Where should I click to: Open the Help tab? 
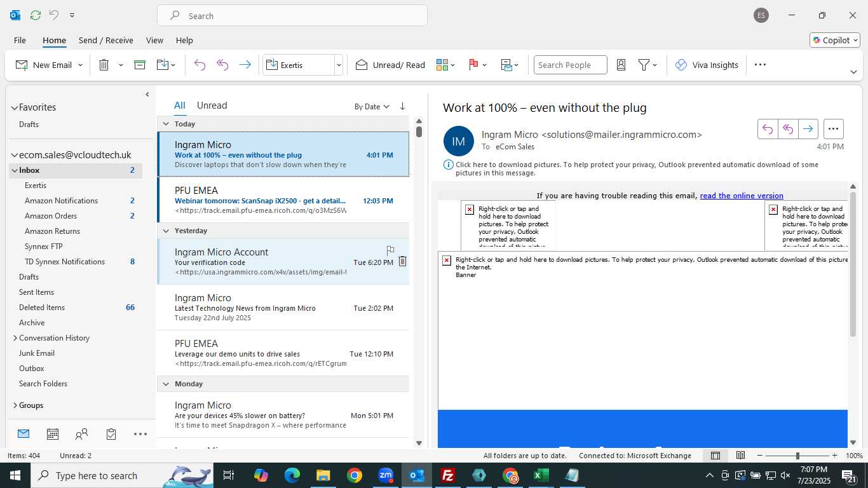coord(184,40)
